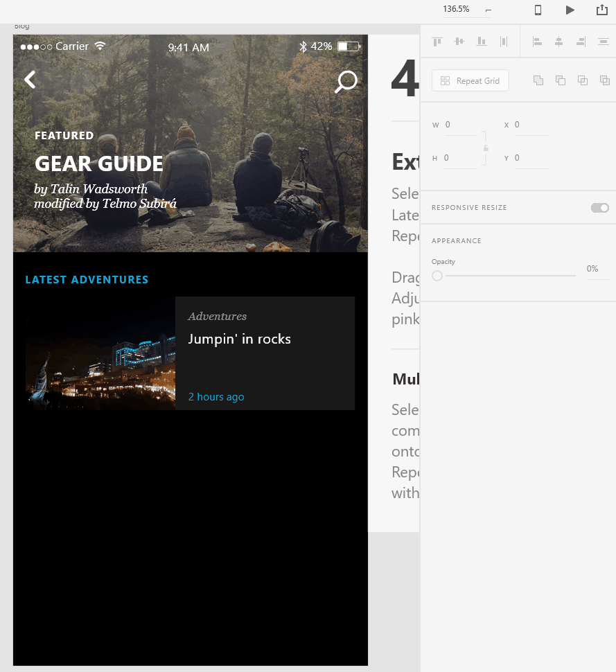Screen dimensions: 616x672
Task: Click the width W input field
Action: coord(459,125)
